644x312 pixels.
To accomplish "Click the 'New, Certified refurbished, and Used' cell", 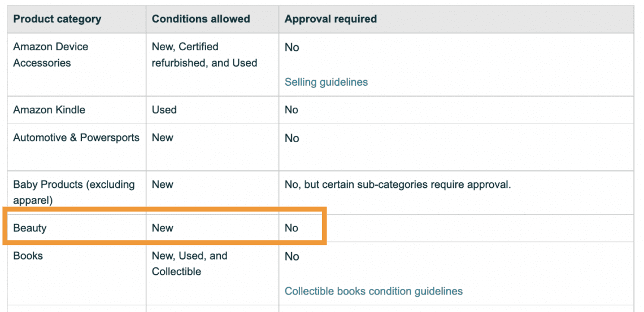I will (204, 55).
